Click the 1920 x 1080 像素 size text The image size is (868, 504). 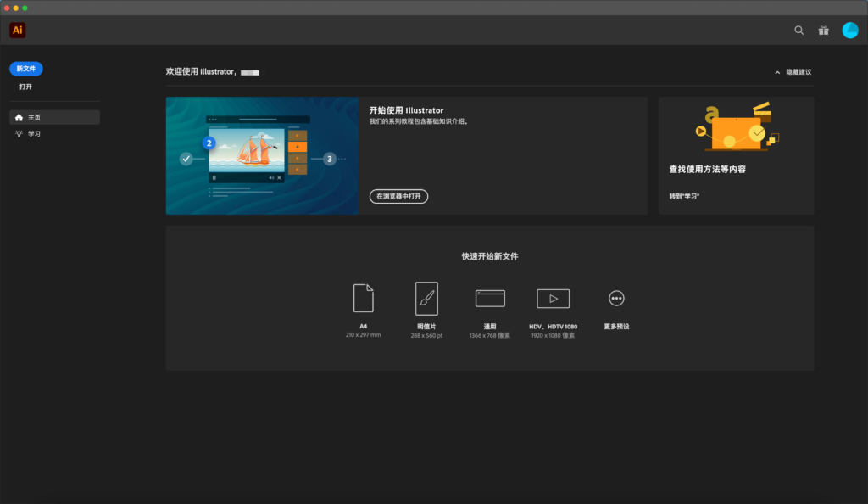coord(553,336)
